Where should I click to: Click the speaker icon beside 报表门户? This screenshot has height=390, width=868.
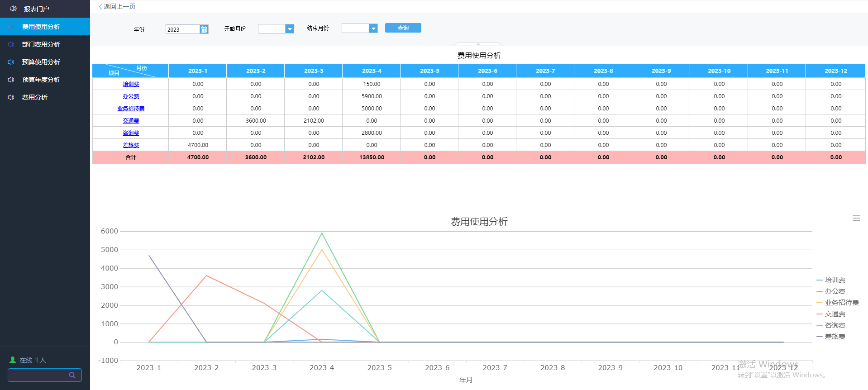[x=13, y=9]
